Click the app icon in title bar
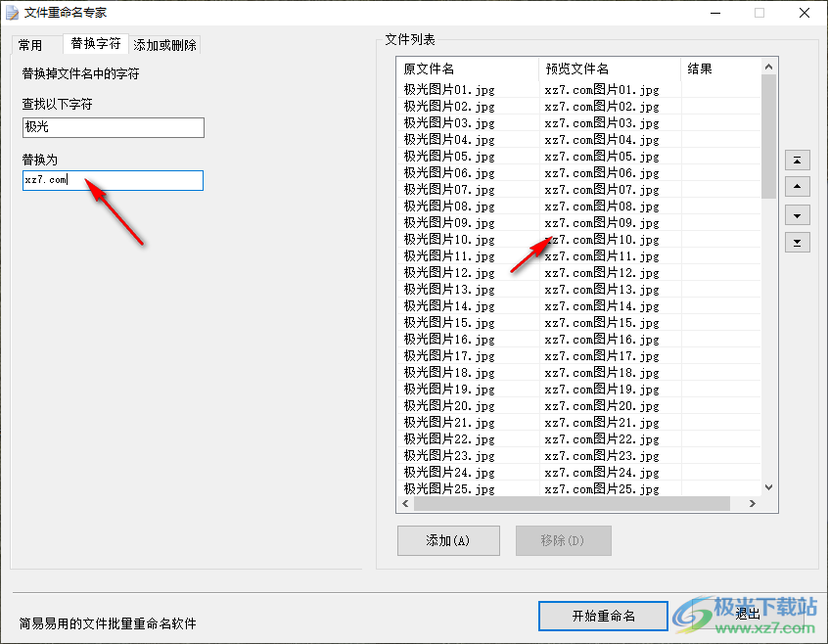 pos(12,13)
